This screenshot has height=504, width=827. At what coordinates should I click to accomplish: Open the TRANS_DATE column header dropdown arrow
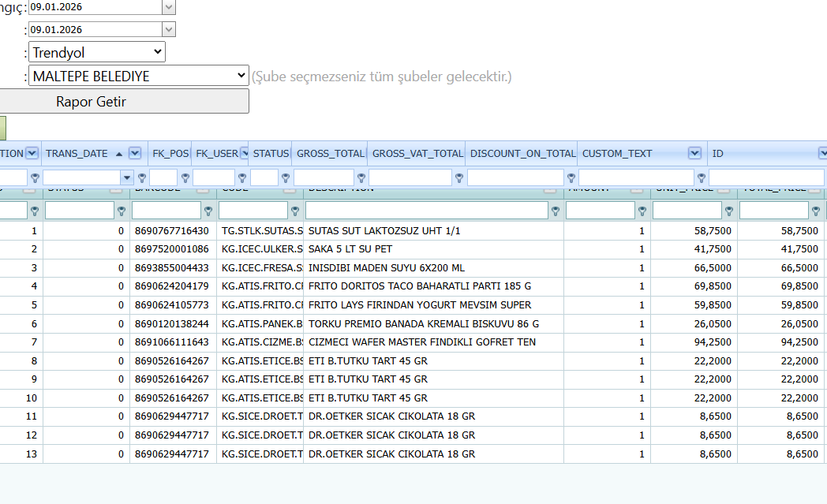tap(135, 154)
